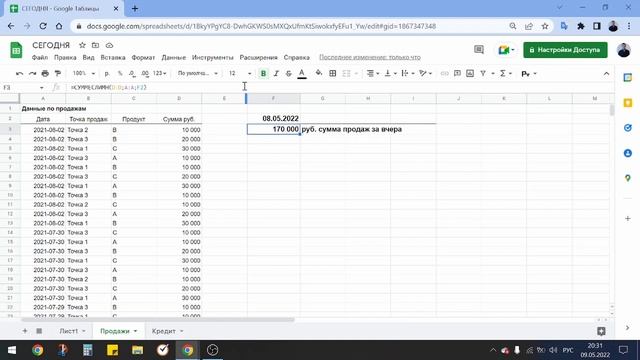The width and height of the screenshot is (640, 360).
Task: Open the Файл menu
Action: (40, 58)
